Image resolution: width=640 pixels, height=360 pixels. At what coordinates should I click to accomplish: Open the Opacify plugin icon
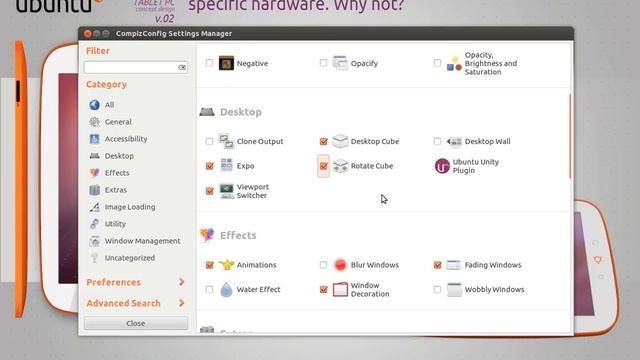tap(340, 63)
